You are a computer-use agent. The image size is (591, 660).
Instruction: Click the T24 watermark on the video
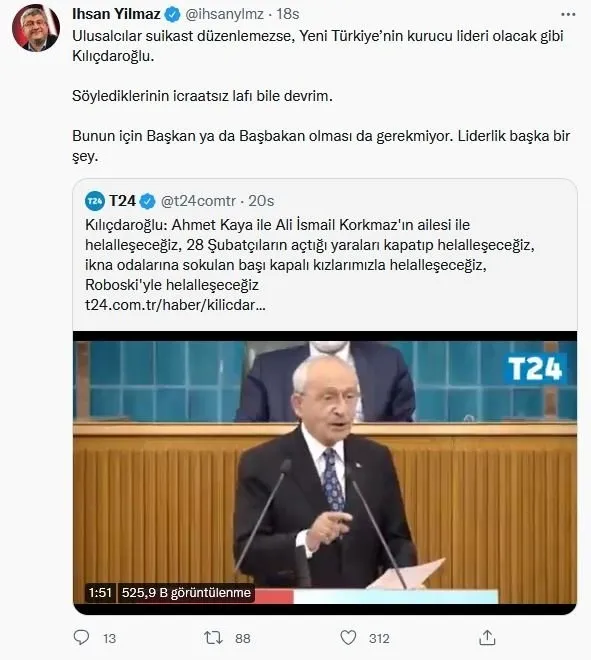coord(535,369)
